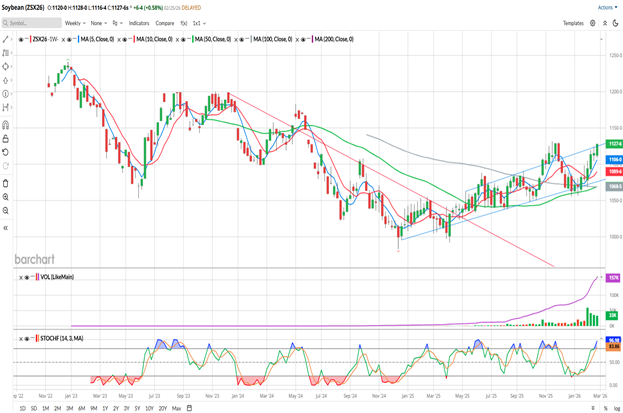Collapse the top header chevron icon
This screenshot has width=623, height=413.
pyautogui.click(x=604, y=23)
